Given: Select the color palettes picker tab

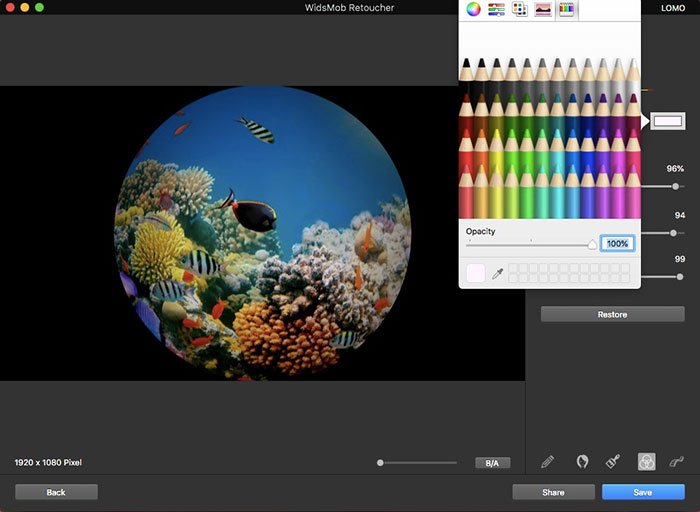Looking at the screenshot, I should point(520,9).
